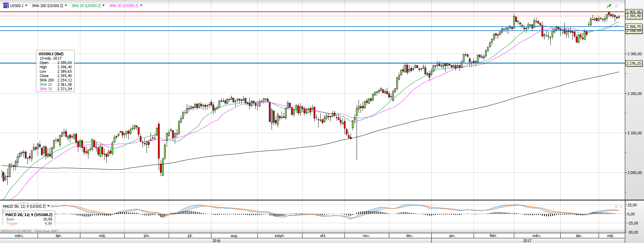
Task: Click the 'dec.' month on time axis
Action: point(409,236)
